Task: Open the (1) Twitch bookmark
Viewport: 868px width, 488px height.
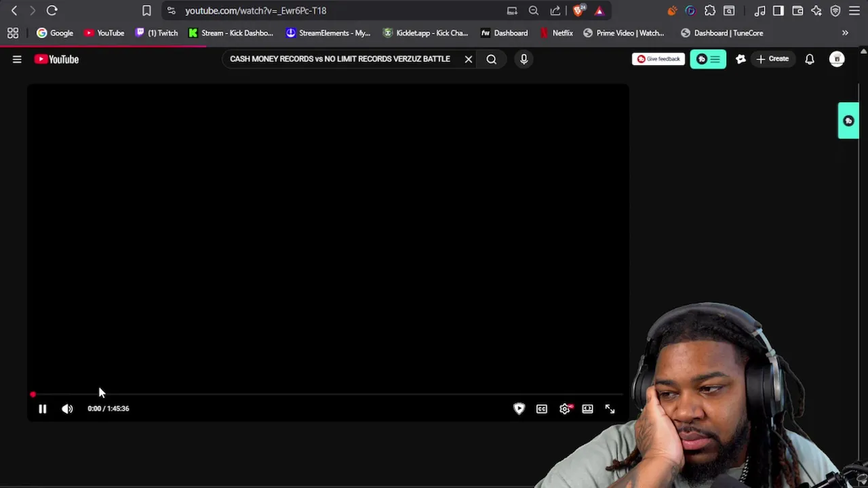Action: [157, 33]
